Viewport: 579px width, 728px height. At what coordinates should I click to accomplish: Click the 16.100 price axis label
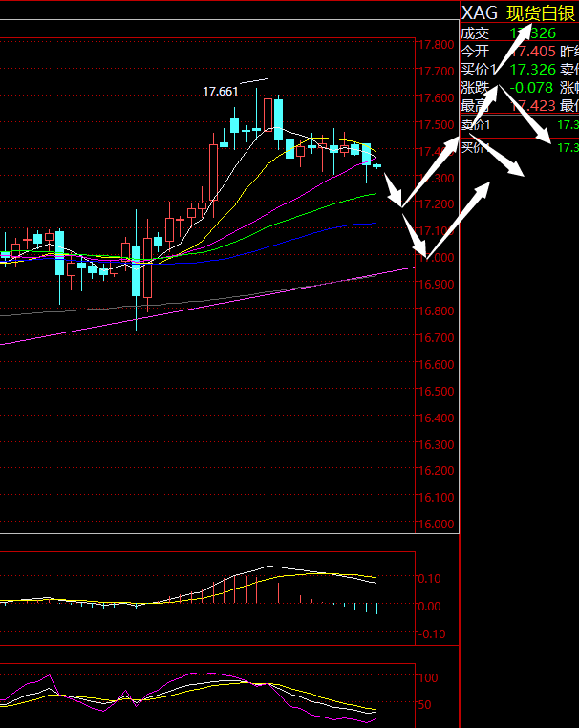click(x=436, y=498)
